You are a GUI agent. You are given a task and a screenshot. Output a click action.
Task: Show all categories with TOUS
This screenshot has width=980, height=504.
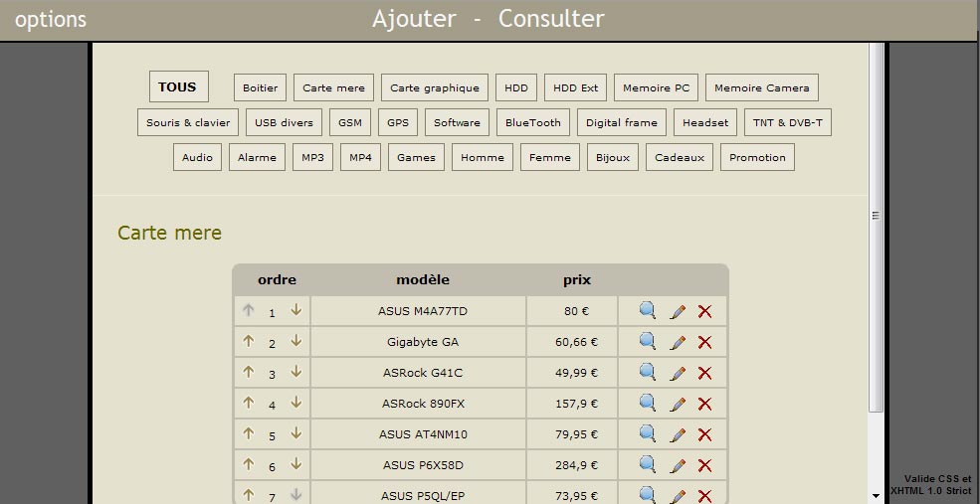pyautogui.click(x=178, y=86)
